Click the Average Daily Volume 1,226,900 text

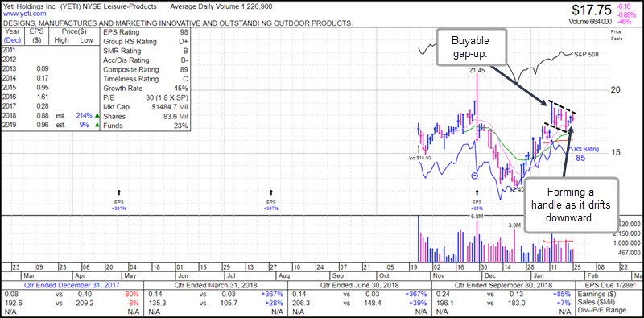click(x=221, y=6)
